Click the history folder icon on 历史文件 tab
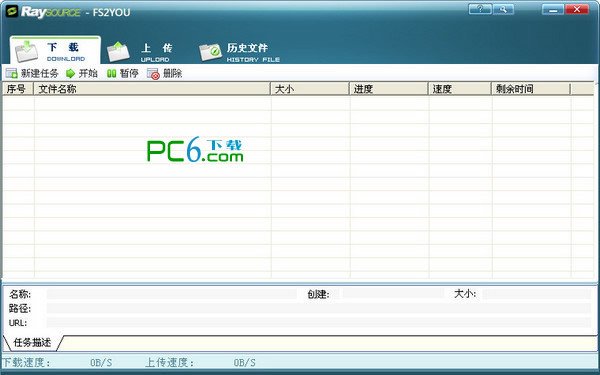This screenshot has height=375, width=600. [210, 52]
